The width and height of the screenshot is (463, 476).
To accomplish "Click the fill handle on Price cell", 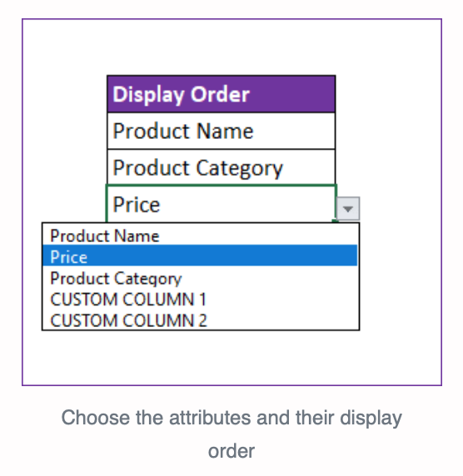I will click(x=335, y=221).
